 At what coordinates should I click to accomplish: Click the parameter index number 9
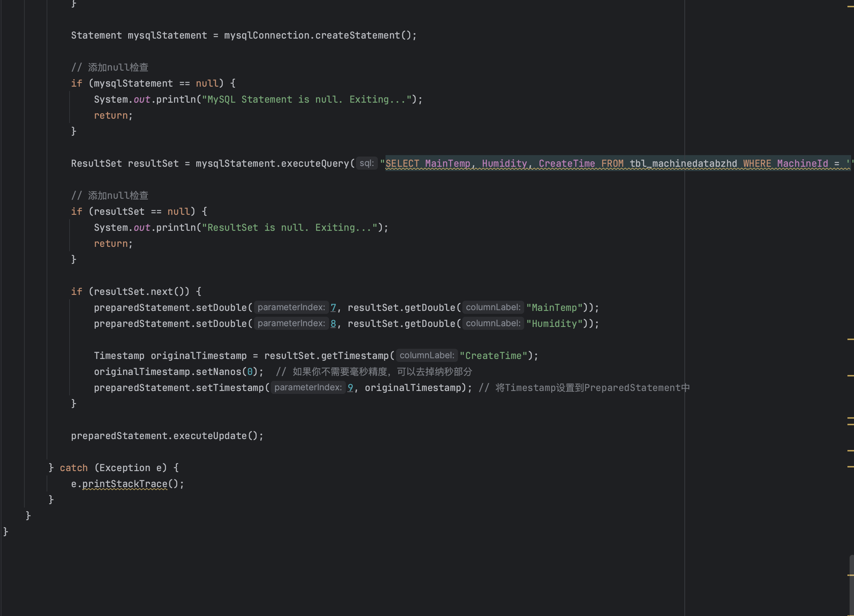click(x=350, y=388)
